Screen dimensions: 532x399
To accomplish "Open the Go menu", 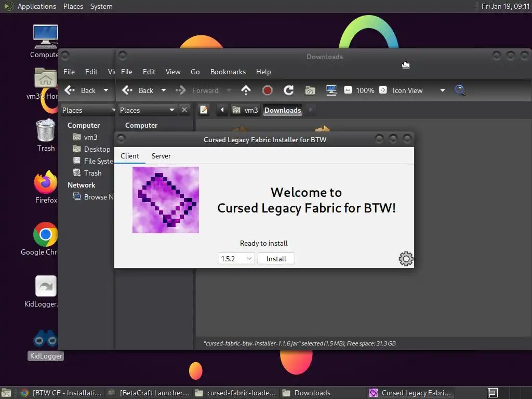I will (195, 72).
